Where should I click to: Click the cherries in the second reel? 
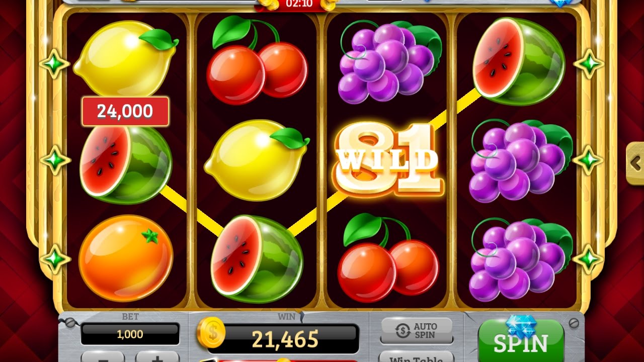tap(256, 60)
